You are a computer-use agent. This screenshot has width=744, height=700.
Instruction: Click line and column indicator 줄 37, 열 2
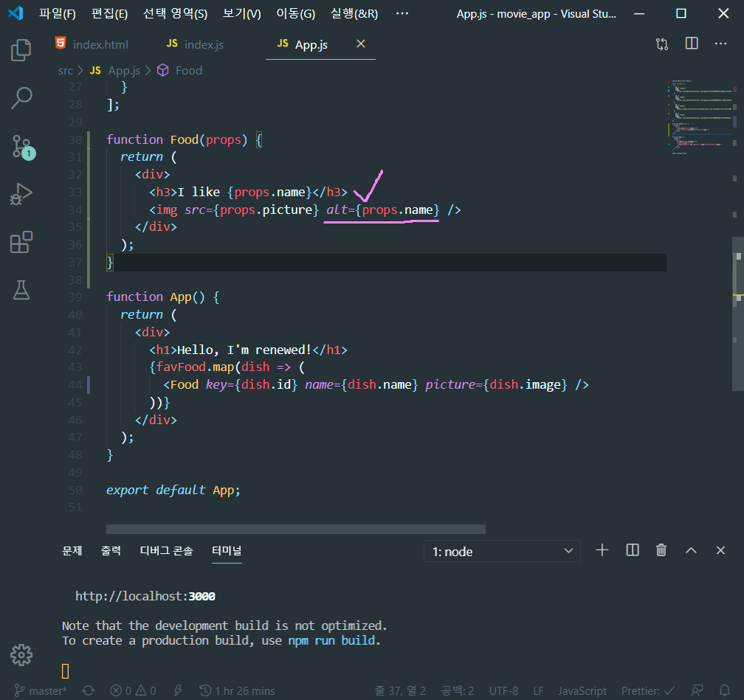400,691
